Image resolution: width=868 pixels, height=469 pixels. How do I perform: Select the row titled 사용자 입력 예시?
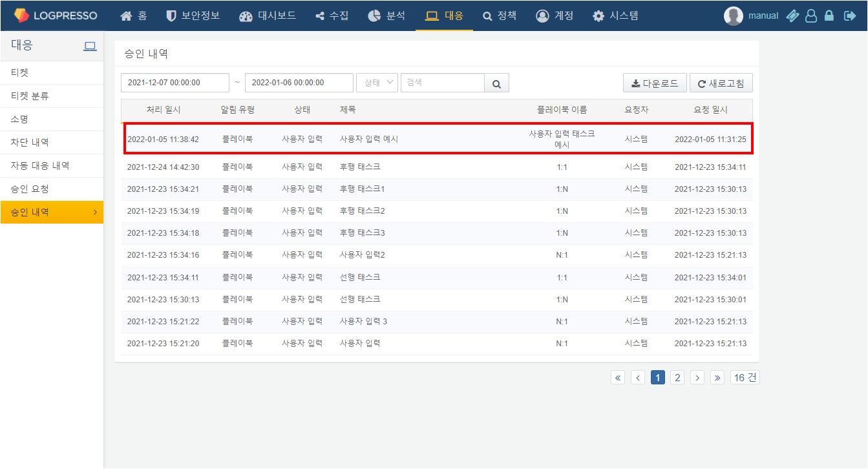[x=437, y=139]
